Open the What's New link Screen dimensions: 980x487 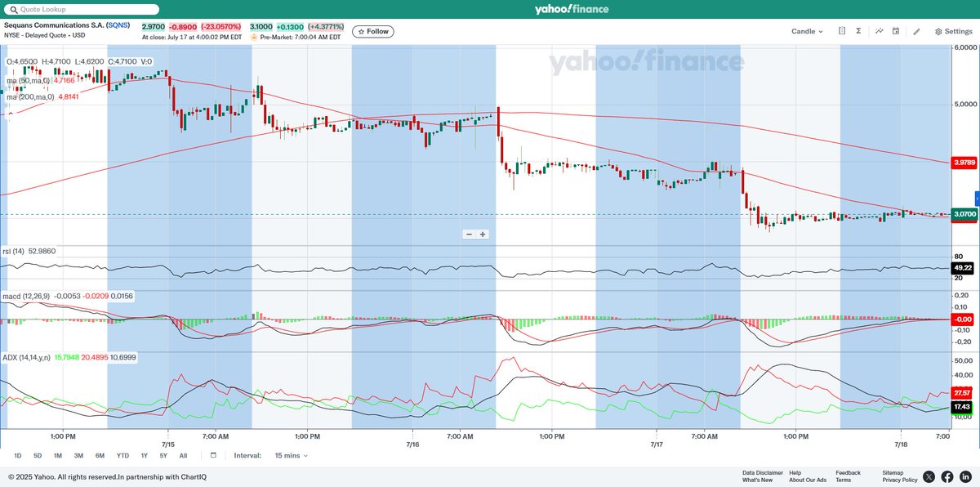[757, 480]
